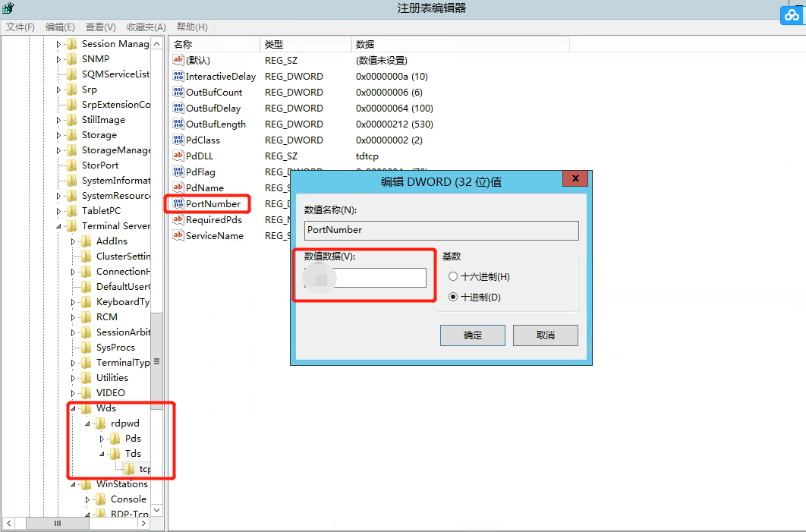Click the tree scroll-right arrow
Viewport: 806px width, 532px height.
pyautogui.click(x=144, y=523)
